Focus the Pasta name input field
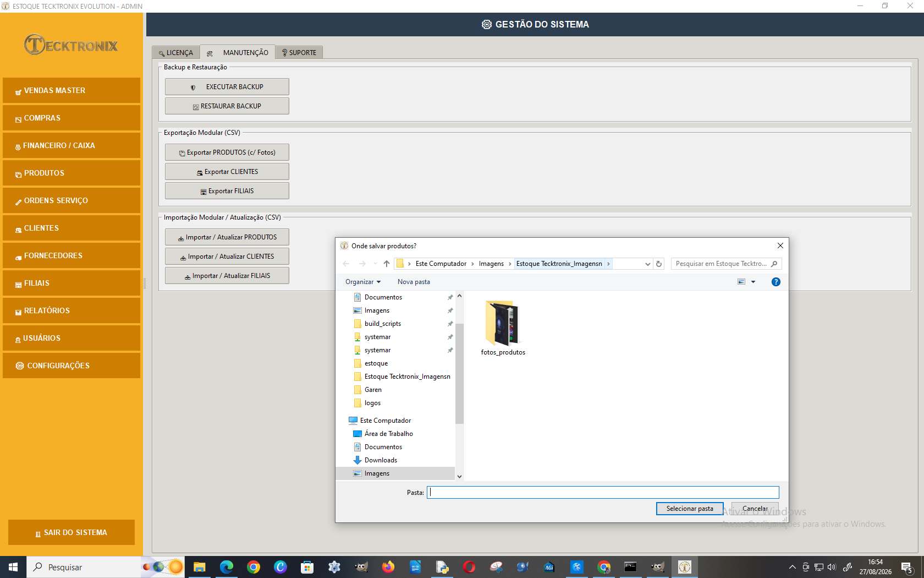Viewport: 924px width, 578px height. point(603,492)
